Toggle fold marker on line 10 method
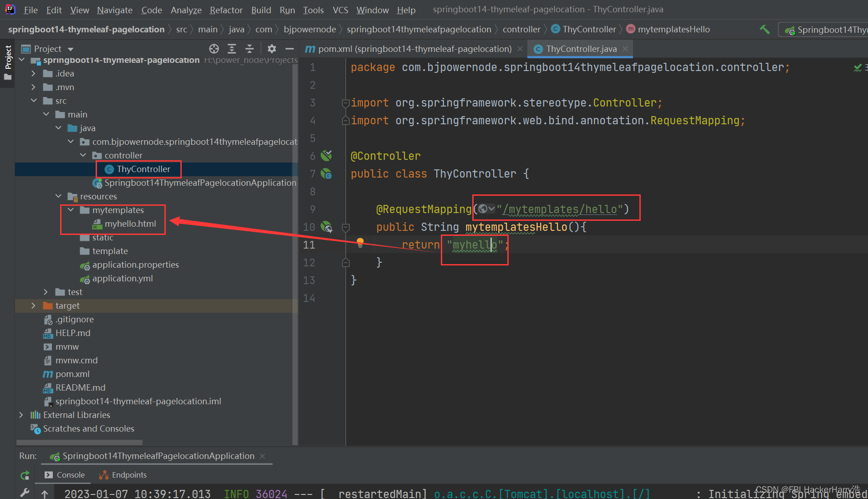 346,227
